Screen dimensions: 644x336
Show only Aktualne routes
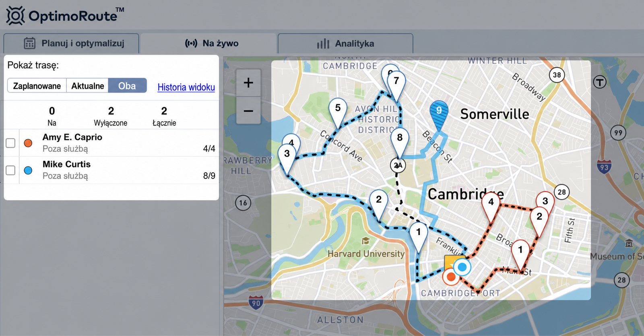(x=87, y=86)
